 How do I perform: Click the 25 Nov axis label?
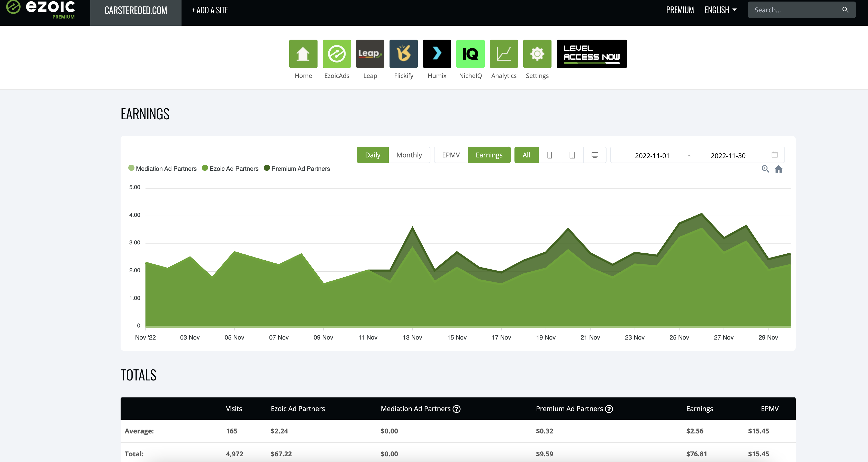click(679, 337)
